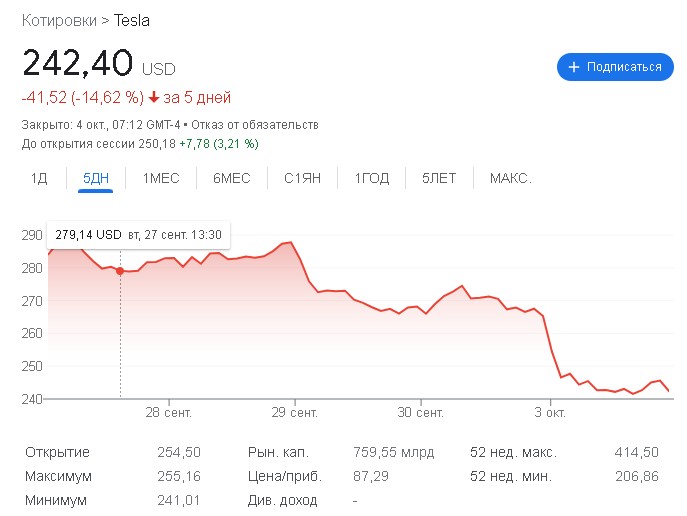Show the 6МЕС chart range
This screenshot has width=687, height=516.
(232, 178)
